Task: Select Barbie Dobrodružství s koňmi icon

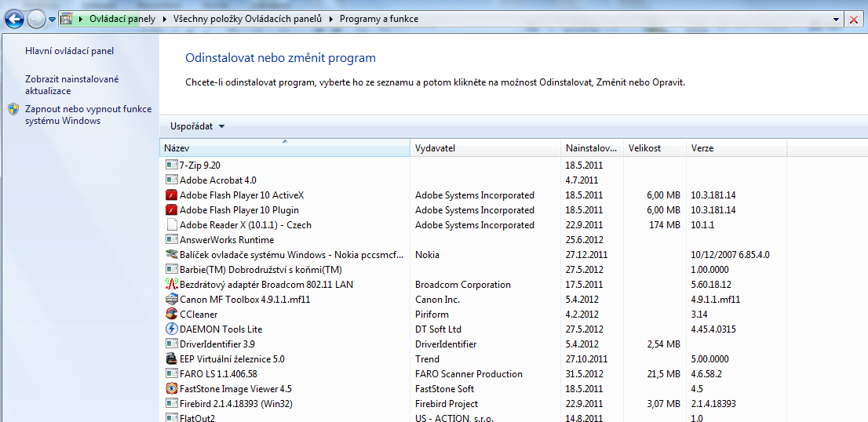Action: tap(172, 269)
